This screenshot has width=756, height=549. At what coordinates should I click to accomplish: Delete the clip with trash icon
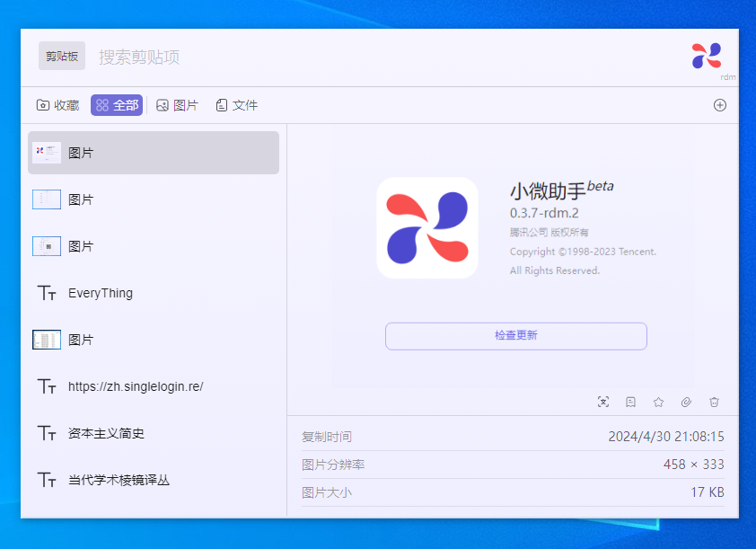tap(714, 402)
